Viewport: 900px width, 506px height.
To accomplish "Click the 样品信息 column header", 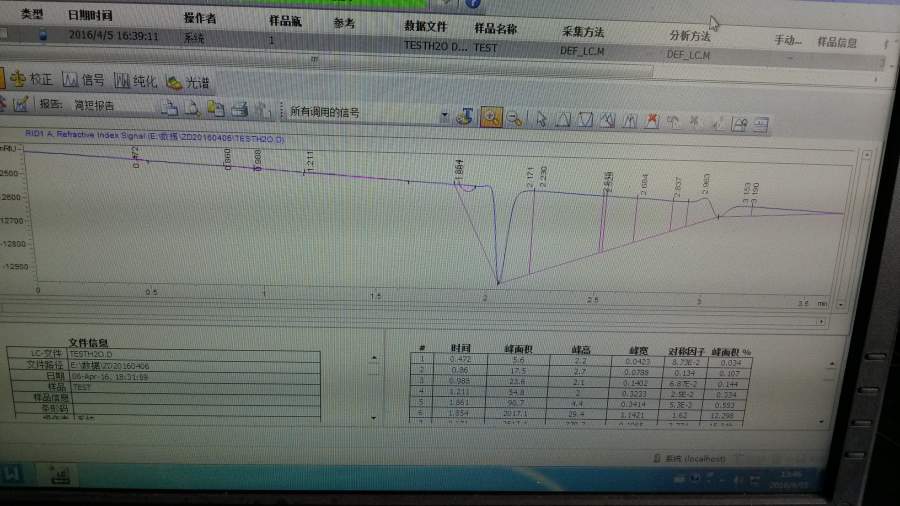I will (x=837, y=42).
